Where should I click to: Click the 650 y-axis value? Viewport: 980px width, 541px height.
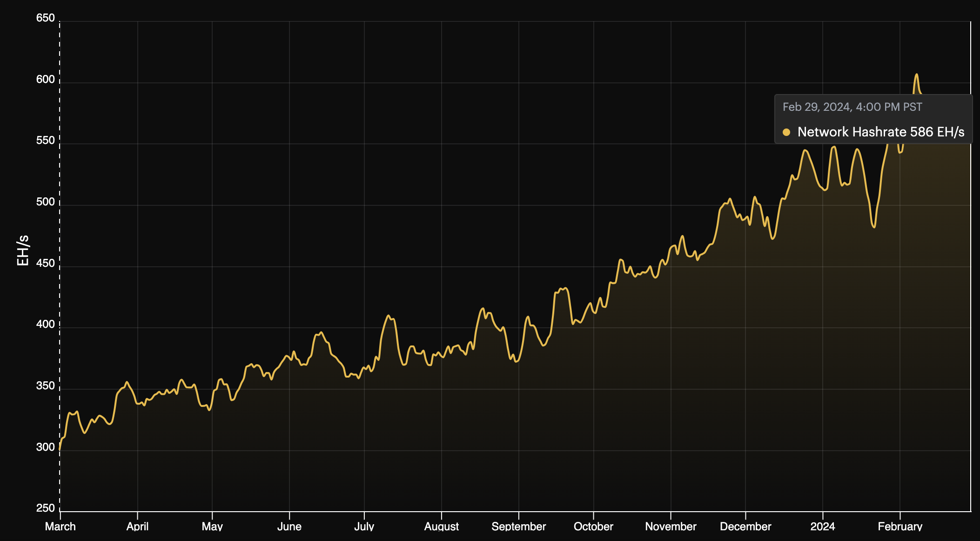tap(46, 18)
